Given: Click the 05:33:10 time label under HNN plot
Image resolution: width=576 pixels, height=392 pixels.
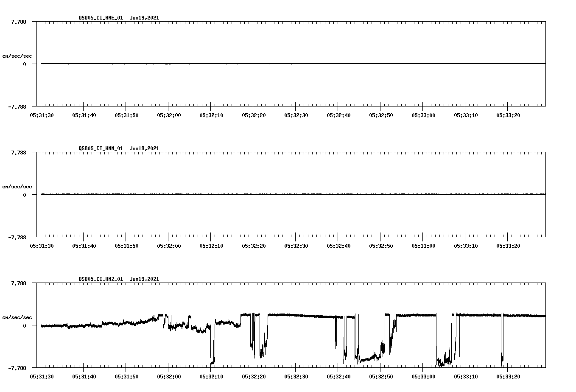Looking at the screenshot, I should pyautogui.click(x=466, y=246).
